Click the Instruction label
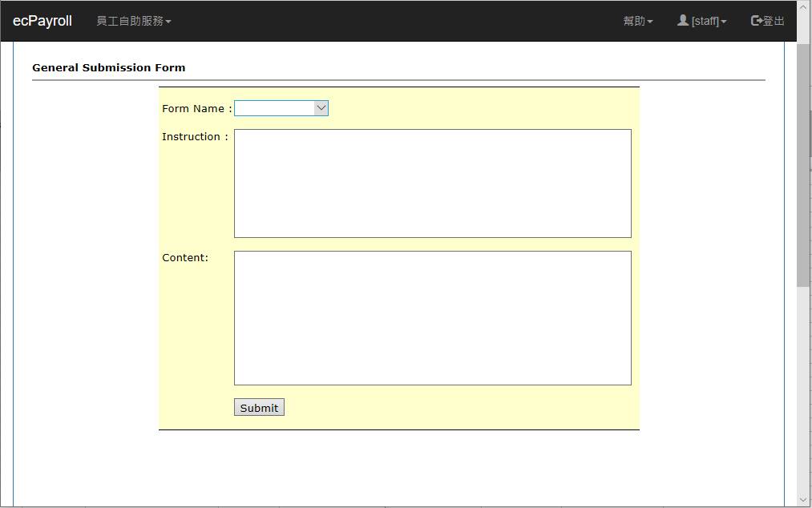Screen dimensions: 812x508 click(x=195, y=137)
